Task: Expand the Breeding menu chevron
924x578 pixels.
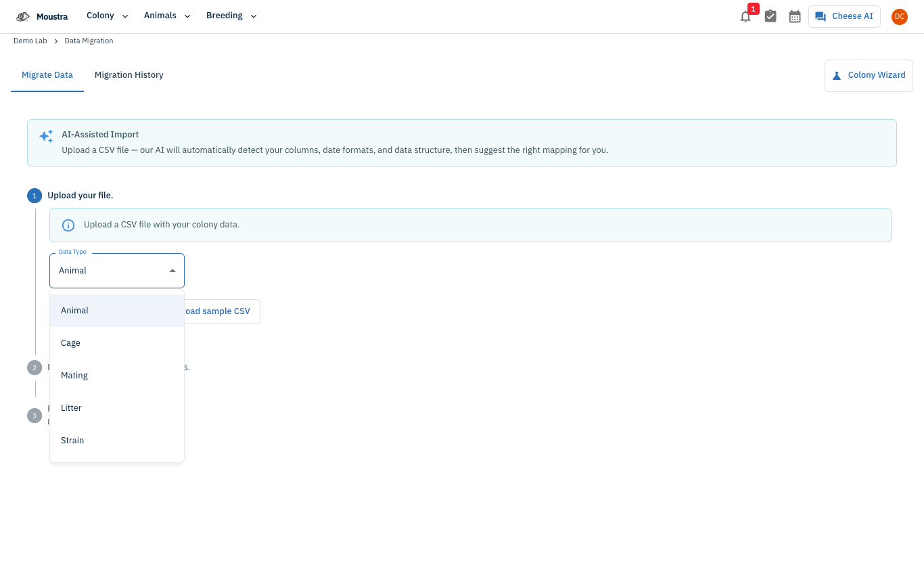Action: coord(254,16)
